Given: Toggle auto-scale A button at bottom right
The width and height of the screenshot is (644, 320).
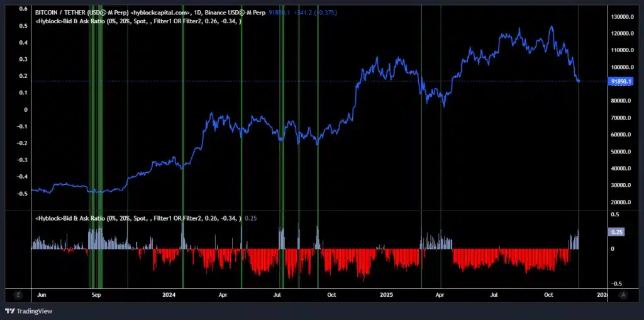Looking at the screenshot, I should tap(623, 294).
